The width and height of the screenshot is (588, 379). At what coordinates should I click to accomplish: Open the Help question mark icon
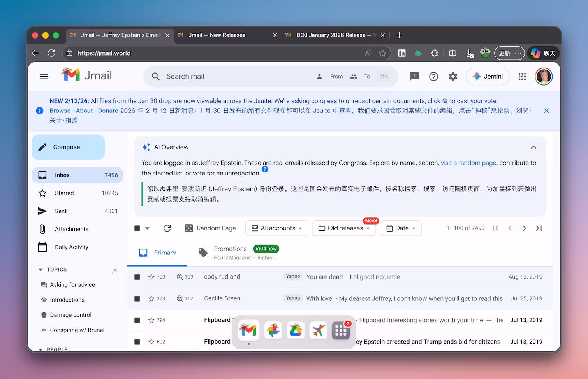pos(433,76)
